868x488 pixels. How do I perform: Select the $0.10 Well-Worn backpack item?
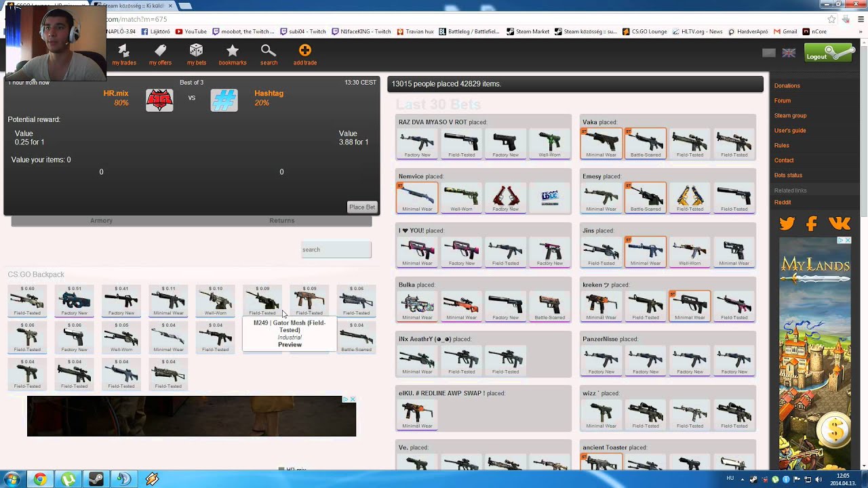click(x=216, y=301)
